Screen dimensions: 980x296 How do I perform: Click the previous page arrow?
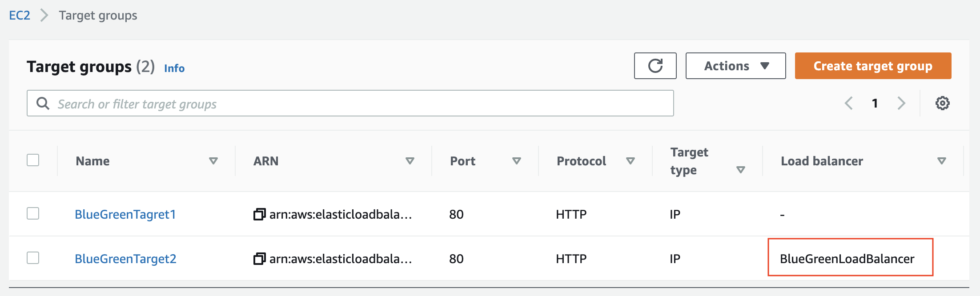[848, 103]
